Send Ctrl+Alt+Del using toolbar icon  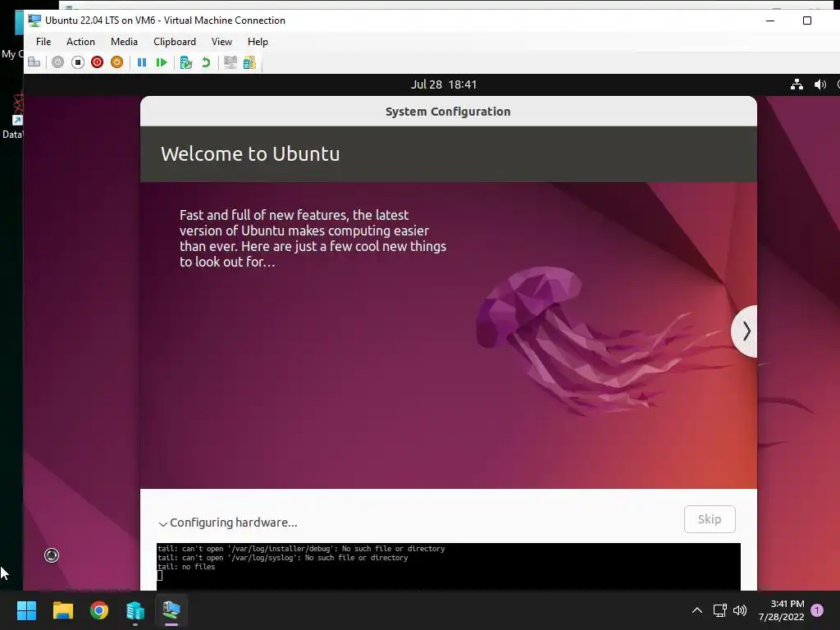pos(34,62)
